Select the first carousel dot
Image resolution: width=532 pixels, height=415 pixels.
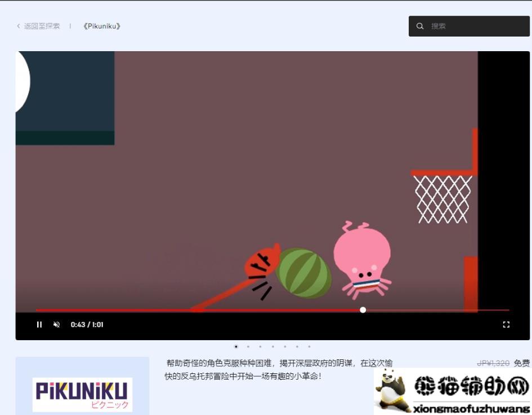coord(236,347)
